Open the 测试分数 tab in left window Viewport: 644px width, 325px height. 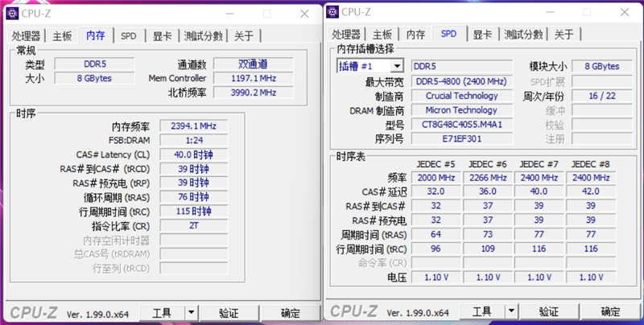203,35
